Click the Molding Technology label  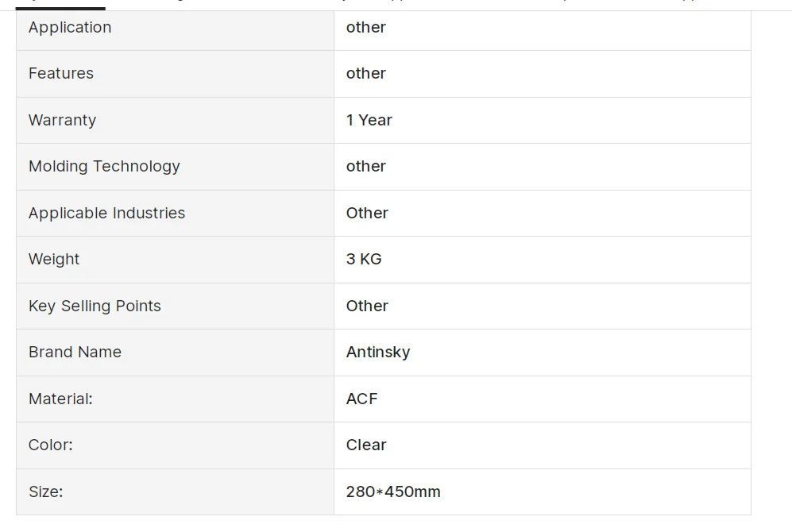coord(104,166)
